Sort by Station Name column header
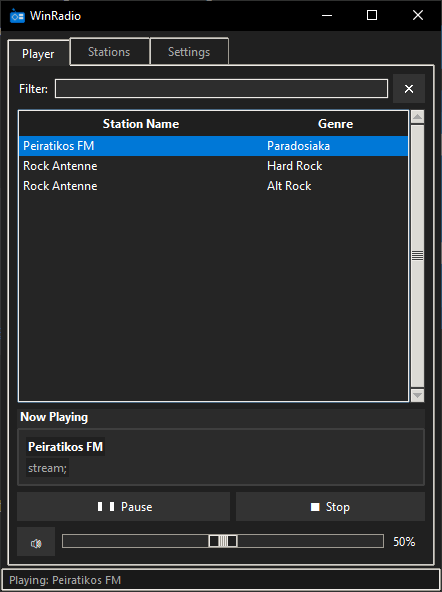The image size is (442, 592). tap(141, 124)
